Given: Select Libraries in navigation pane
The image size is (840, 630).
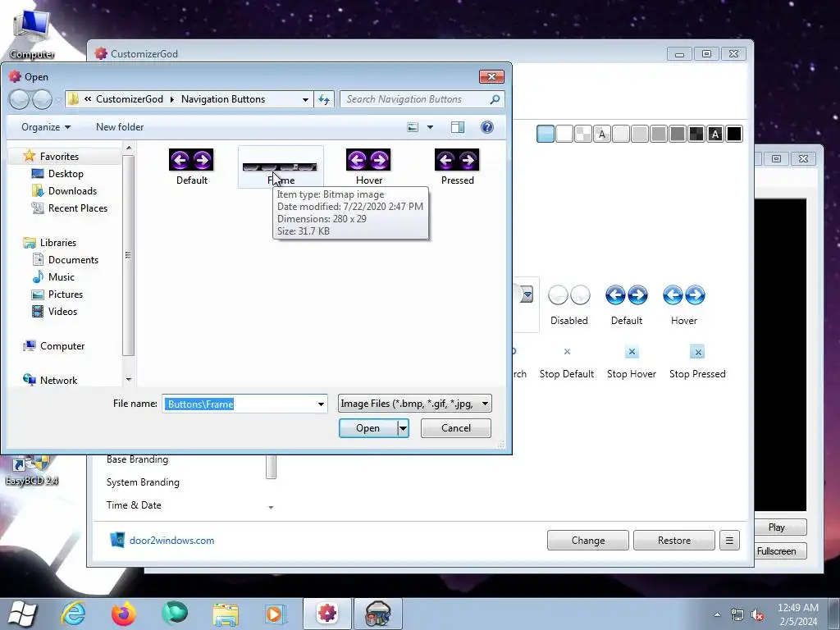Looking at the screenshot, I should [x=58, y=243].
